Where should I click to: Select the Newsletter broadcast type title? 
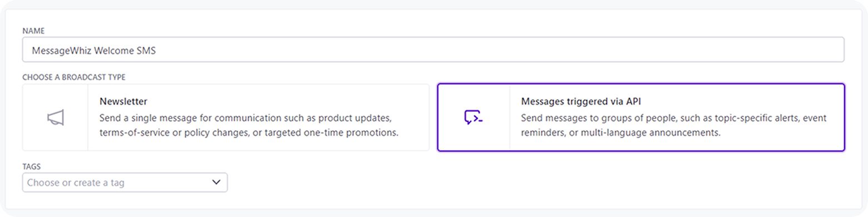coord(123,101)
